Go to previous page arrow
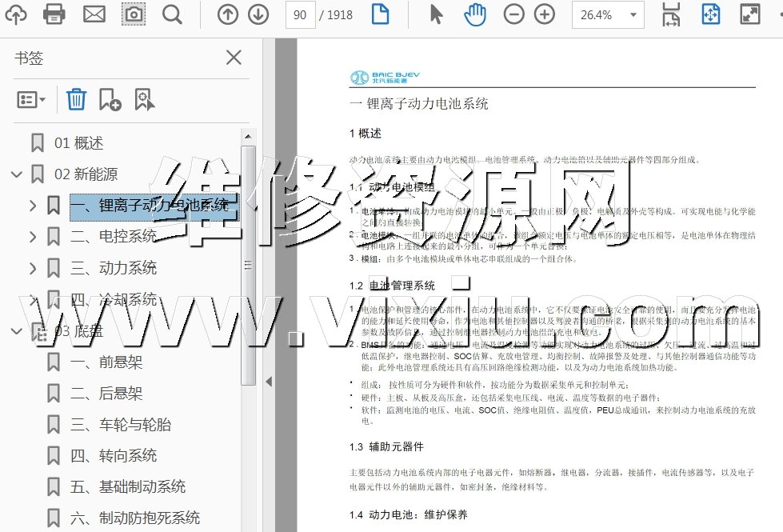 click(228, 14)
